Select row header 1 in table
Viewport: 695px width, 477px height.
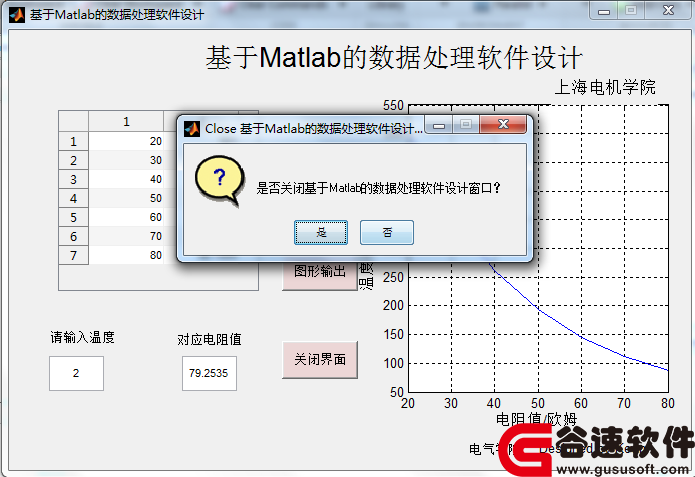(74, 141)
